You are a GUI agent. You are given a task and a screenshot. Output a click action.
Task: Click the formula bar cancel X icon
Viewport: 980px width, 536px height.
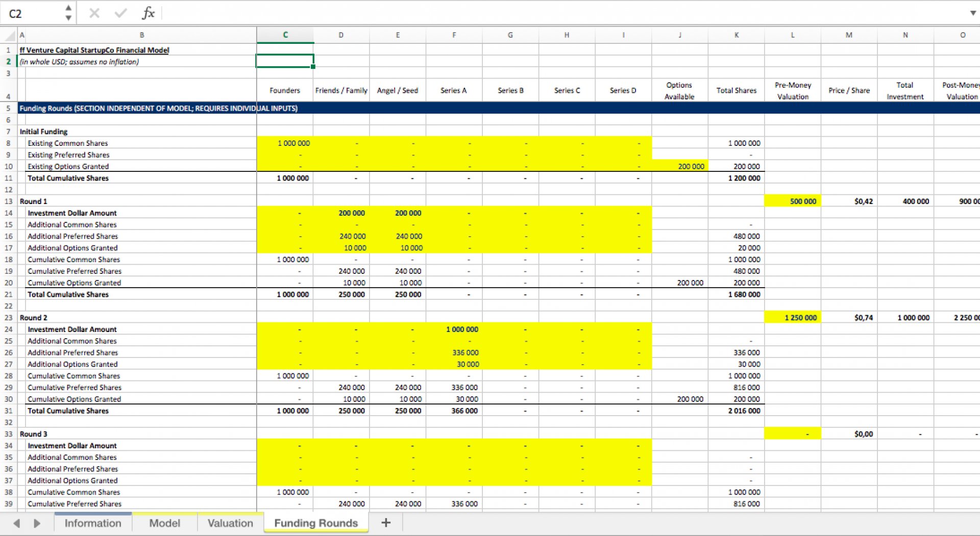[94, 13]
